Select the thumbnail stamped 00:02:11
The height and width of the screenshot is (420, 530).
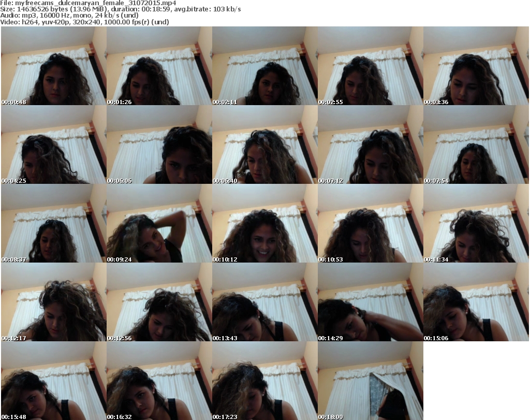pyautogui.click(x=264, y=66)
